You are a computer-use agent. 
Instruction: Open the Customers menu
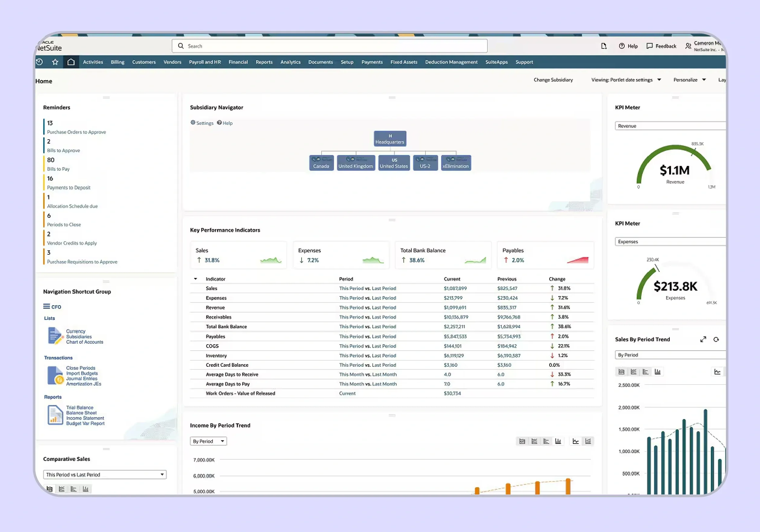pos(144,62)
